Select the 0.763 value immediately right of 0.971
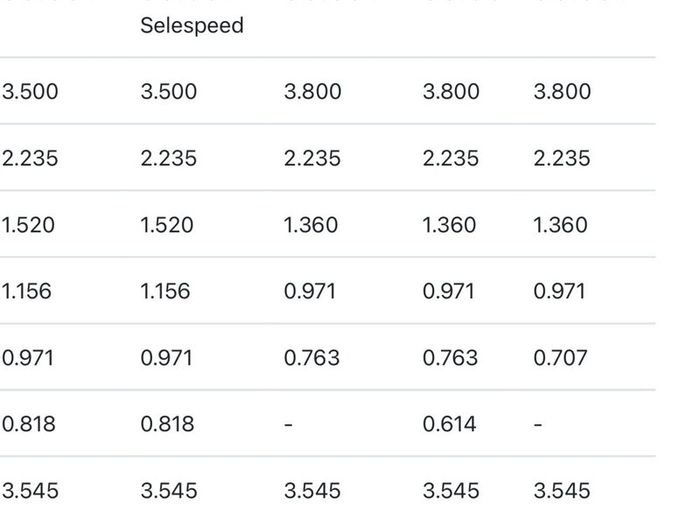Screen dimensions: 700x525 click(312, 358)
